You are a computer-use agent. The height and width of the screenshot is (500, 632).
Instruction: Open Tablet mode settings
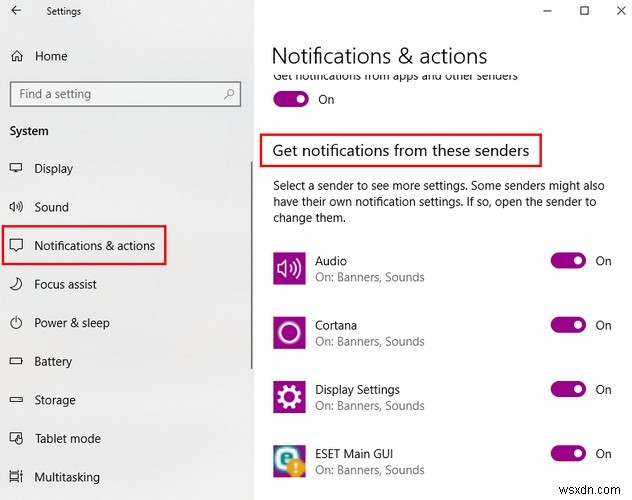coord(68,438)
